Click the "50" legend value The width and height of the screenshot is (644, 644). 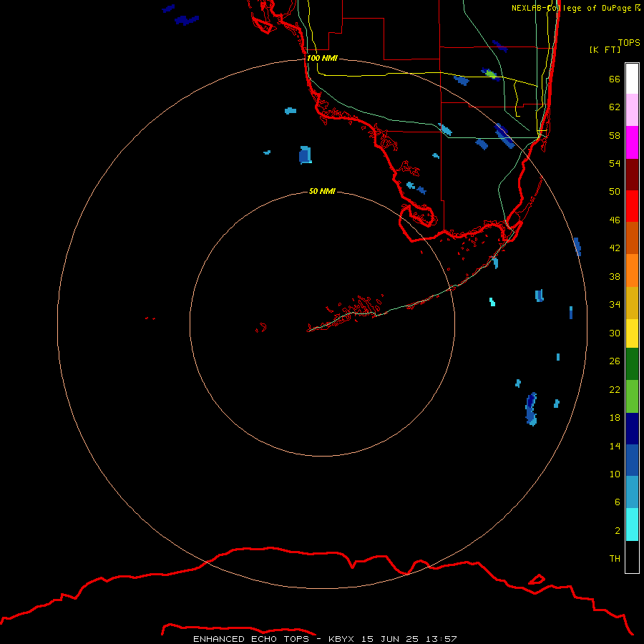pyautogui.click(x=615, y=191)
